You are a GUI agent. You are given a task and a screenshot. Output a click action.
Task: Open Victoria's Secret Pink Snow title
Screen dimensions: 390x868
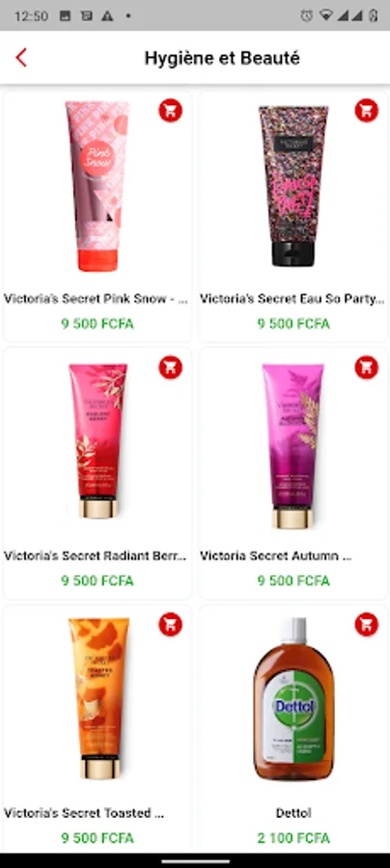pos(96,299)
